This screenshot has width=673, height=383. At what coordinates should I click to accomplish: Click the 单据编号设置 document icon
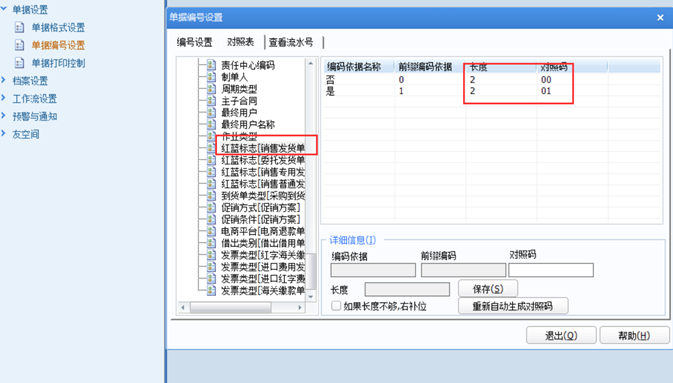click(x=19, y=45)
